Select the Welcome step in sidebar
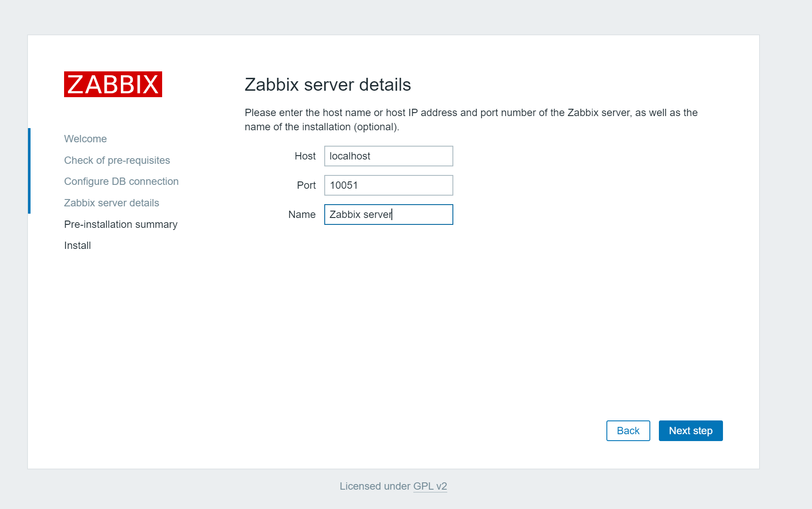The height and width of the screenshot is (509, 812). tap(85, 139)
